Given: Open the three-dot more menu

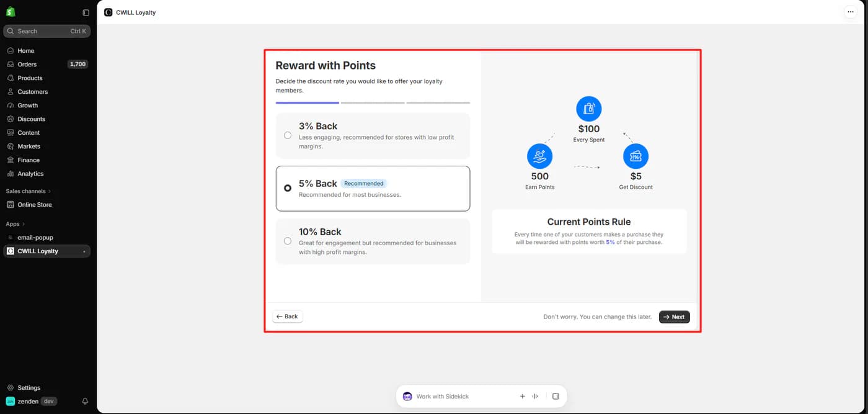Looking at the screenshot, I should pyautogui.click(x=850, y=12).
